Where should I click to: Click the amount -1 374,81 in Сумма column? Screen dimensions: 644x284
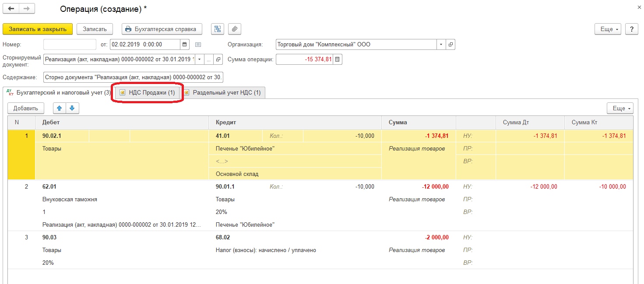pyautogui.click(x=437, y=136)
